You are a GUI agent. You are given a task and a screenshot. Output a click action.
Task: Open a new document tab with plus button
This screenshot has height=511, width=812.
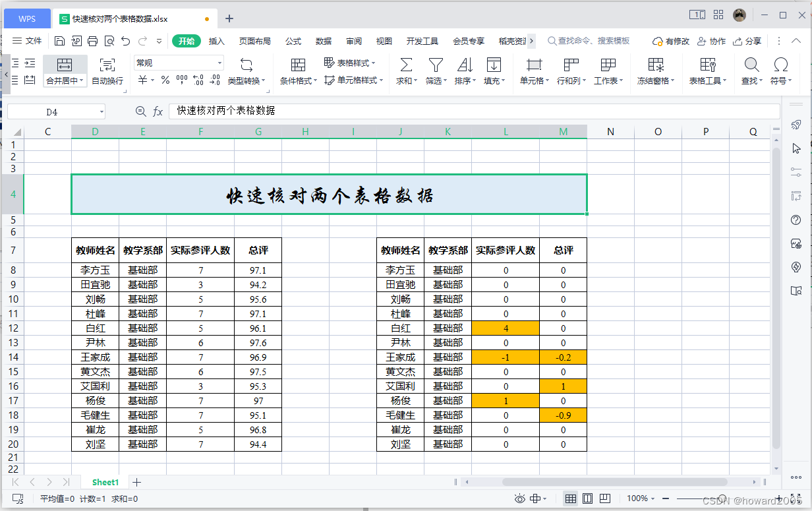click(x=229, y=18)
